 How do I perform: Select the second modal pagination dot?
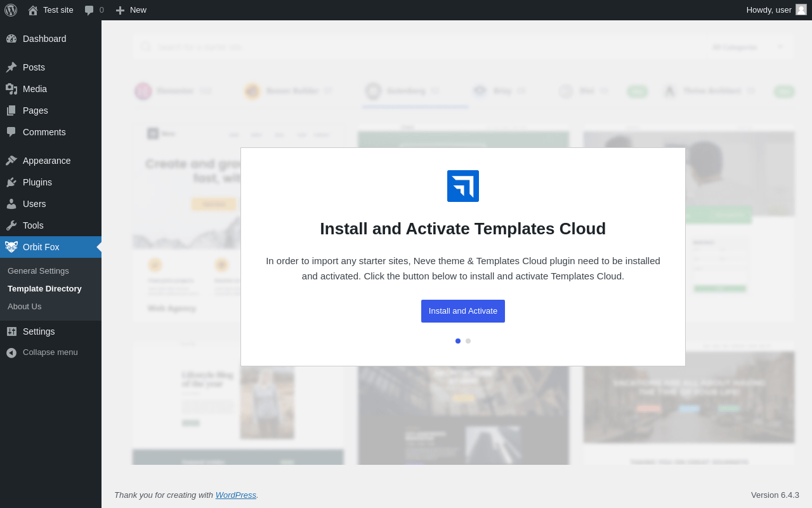468,341
